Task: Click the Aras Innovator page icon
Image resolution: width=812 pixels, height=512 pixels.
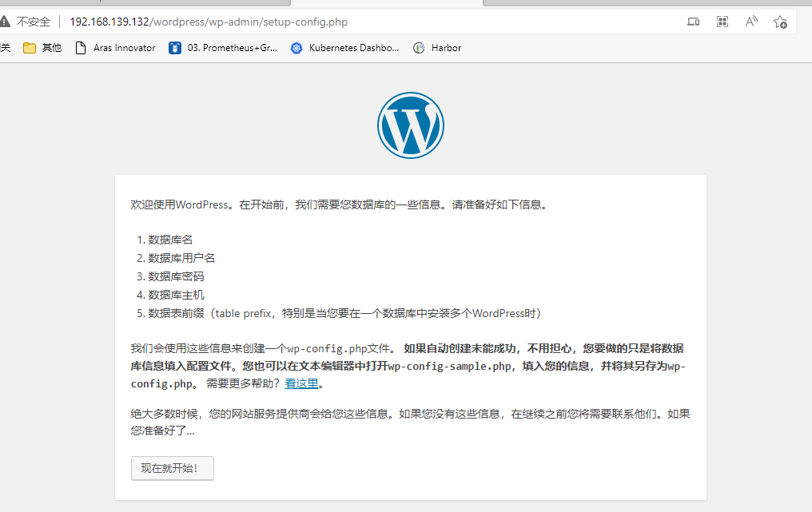Action: [x=80, y=48]
